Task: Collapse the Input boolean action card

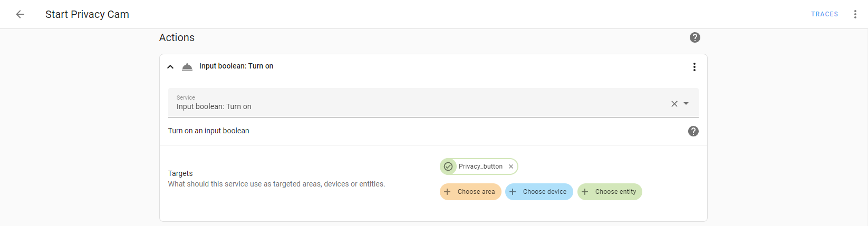Action: coord(170,67)
